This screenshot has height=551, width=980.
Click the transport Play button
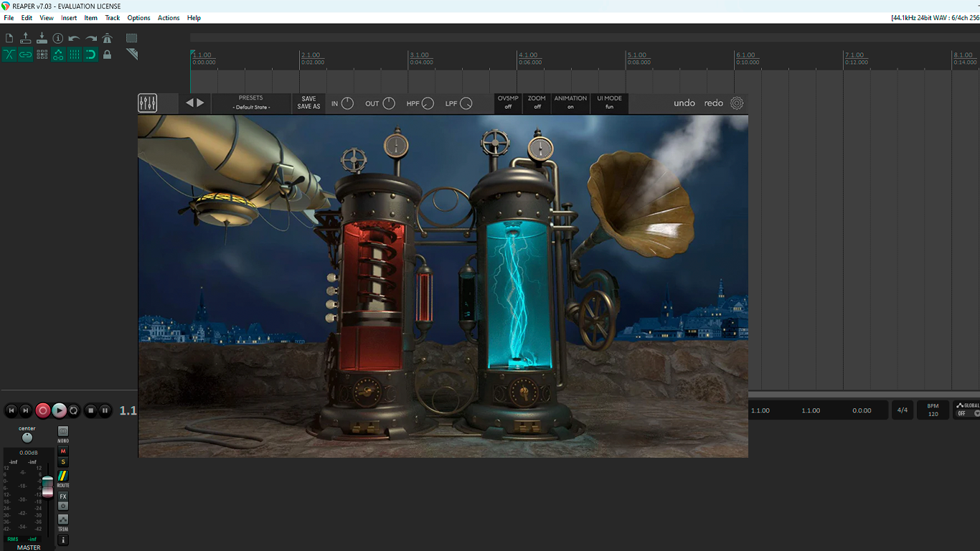(x=59, y=410)
